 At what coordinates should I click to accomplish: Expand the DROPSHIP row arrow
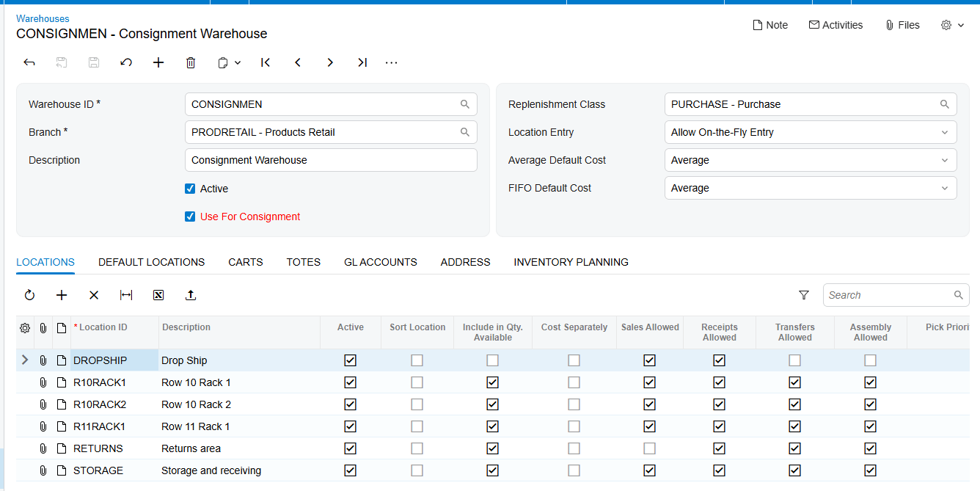coord(25,360)
